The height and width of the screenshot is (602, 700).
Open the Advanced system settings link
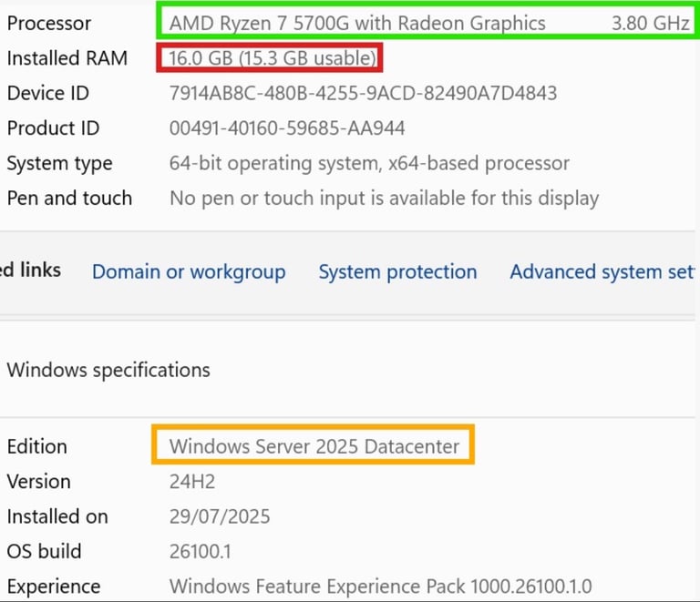click(x=602, y=272)
